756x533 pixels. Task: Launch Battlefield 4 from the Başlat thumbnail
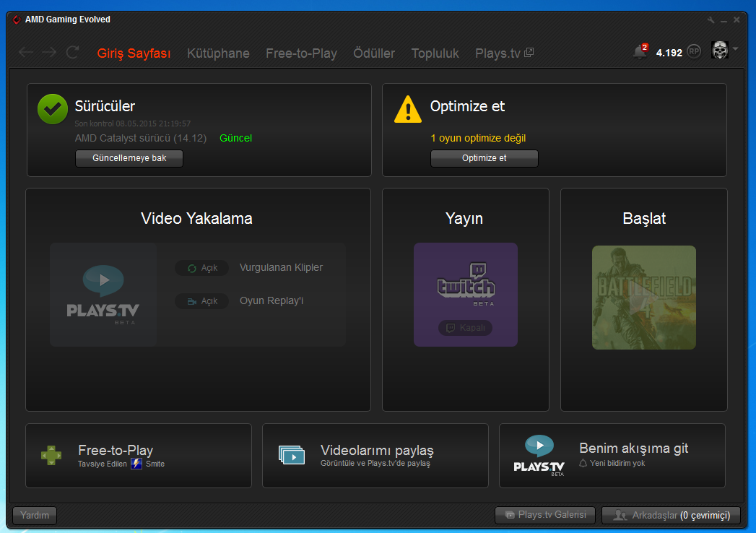(x=644, y=298)
